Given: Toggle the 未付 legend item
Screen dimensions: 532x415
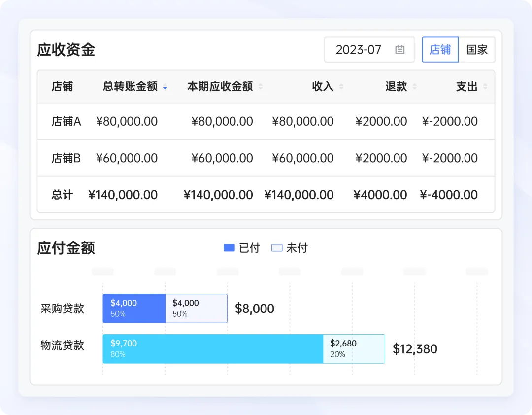Looking at the screenshot, I should click(290, 248).
